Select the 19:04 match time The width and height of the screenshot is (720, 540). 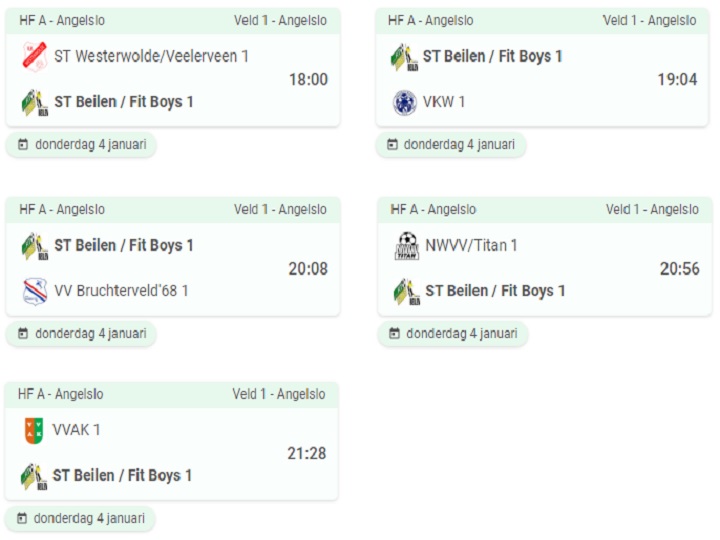tap(677, 79)
